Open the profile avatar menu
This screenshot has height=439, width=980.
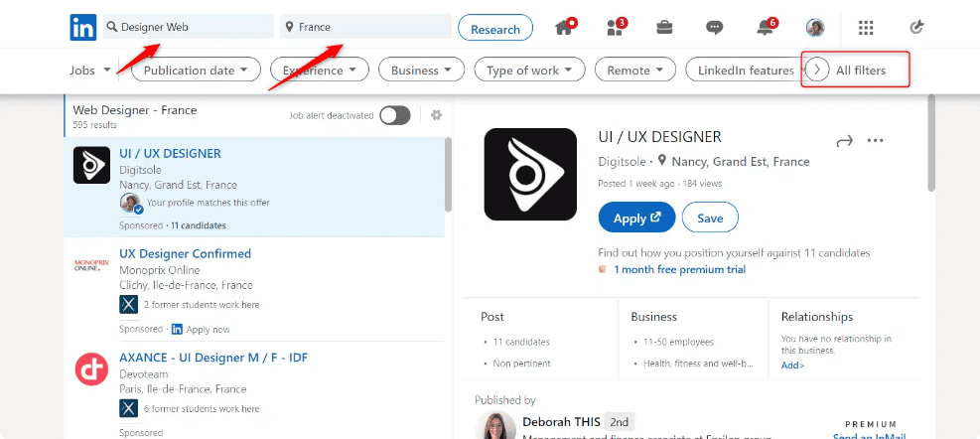pos(815,27)
